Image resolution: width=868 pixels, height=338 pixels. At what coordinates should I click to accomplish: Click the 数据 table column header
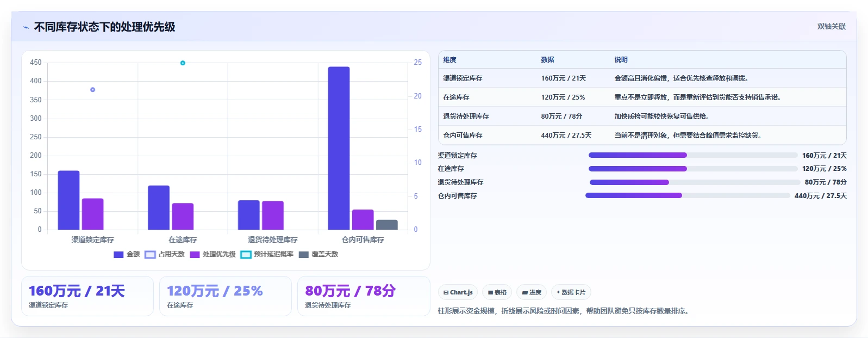coord(547,60)
